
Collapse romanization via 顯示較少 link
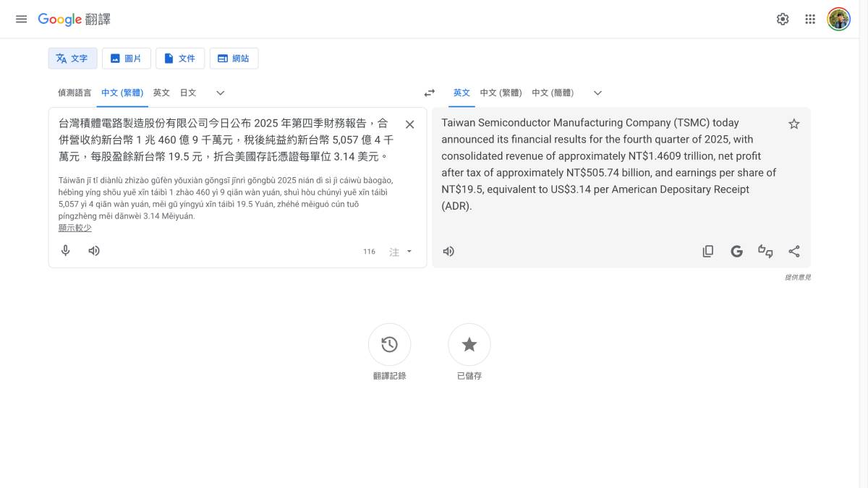point(75,228)
